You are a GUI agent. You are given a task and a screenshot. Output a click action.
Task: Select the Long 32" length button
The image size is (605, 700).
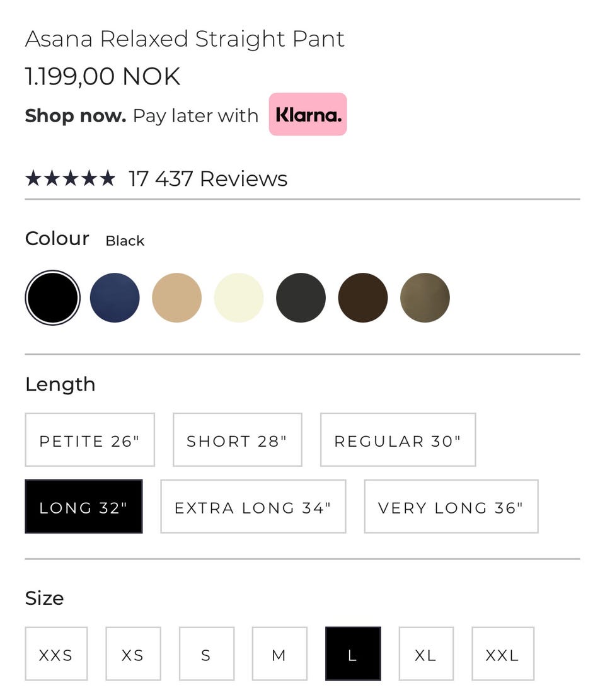[83, 507]
